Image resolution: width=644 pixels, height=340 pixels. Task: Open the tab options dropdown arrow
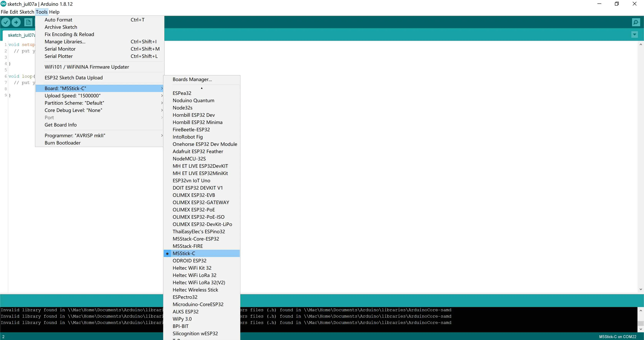(634, 34)
